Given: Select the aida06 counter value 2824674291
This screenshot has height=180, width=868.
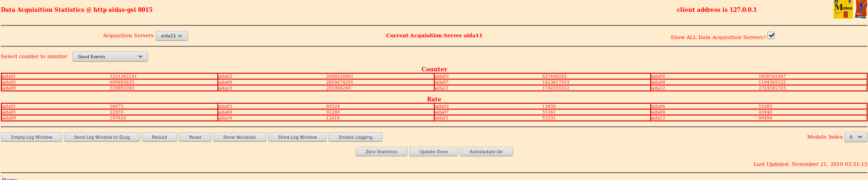Looking at the screenshot, I should pos(340,82).
